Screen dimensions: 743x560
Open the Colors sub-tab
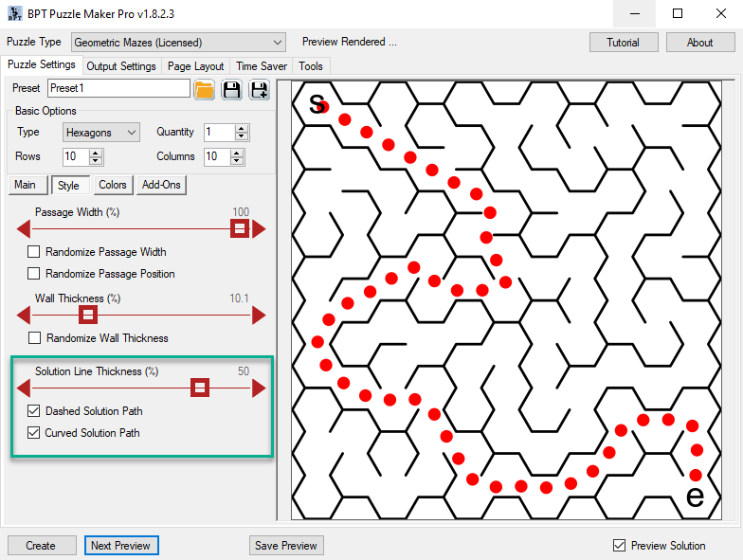113,185
